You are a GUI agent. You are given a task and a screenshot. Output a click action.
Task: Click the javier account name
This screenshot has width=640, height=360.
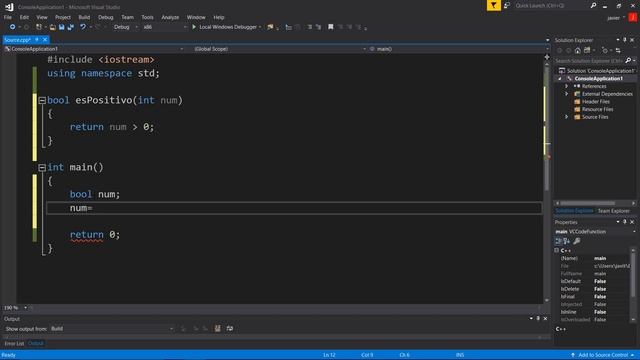[x=613, y=18]
